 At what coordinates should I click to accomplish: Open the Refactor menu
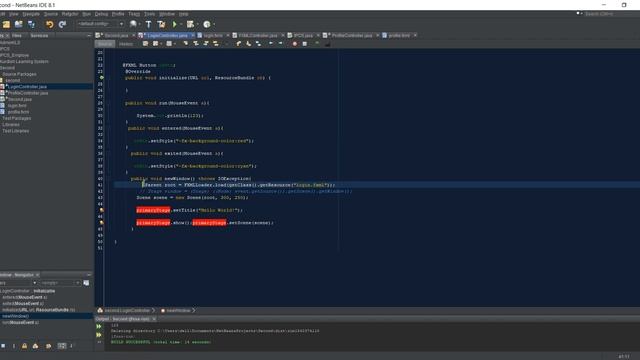tap(70, 14)
